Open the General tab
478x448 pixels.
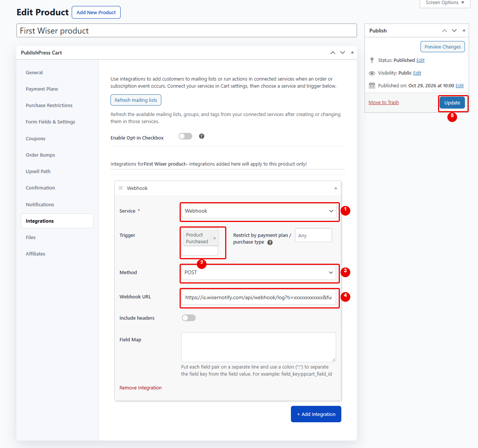point(34,72)
